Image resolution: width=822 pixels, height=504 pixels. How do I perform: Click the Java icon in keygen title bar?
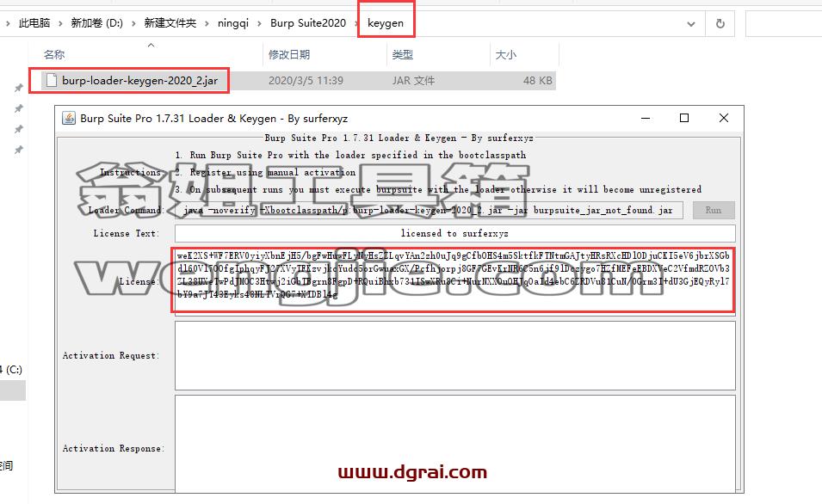[69, 119]
